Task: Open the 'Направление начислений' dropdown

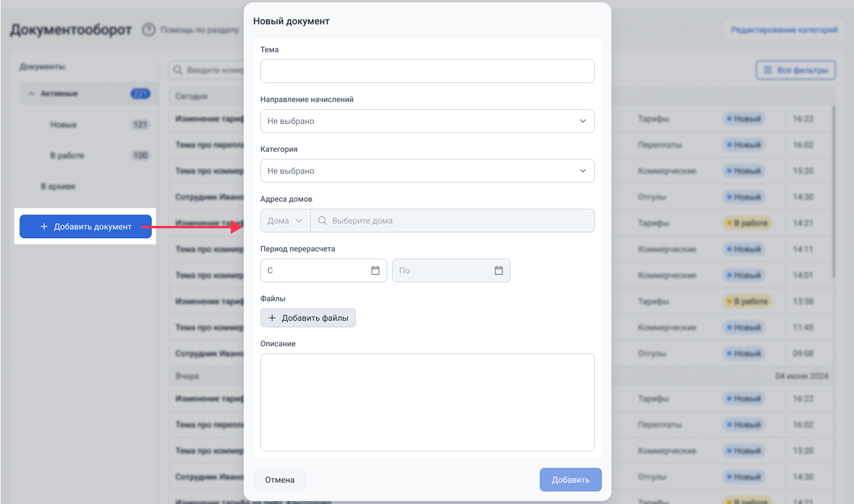Action: point(427,121)
